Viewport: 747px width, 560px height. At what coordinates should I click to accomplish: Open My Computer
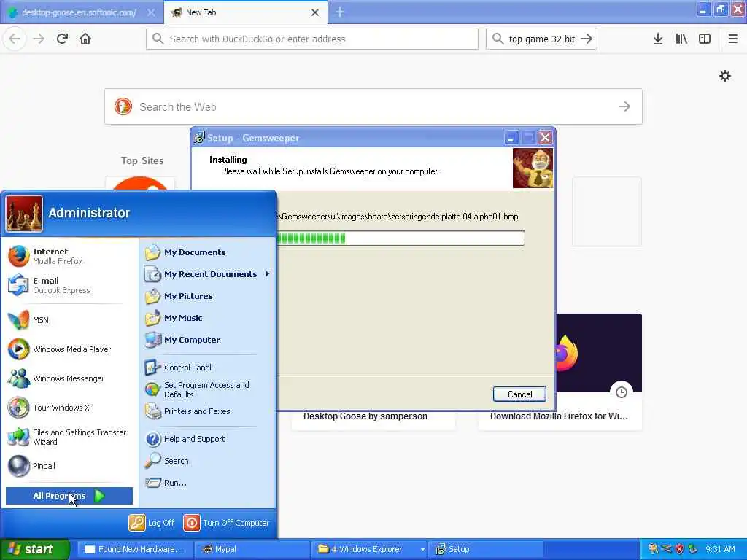[x=208, y=340]
